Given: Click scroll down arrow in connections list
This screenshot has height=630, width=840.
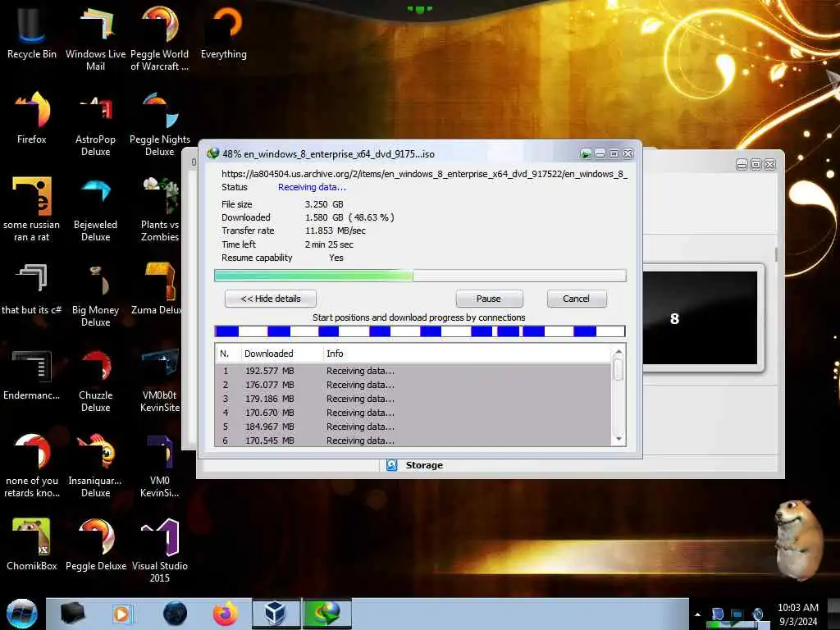Looking at the screenshot, I should point(619,440).
